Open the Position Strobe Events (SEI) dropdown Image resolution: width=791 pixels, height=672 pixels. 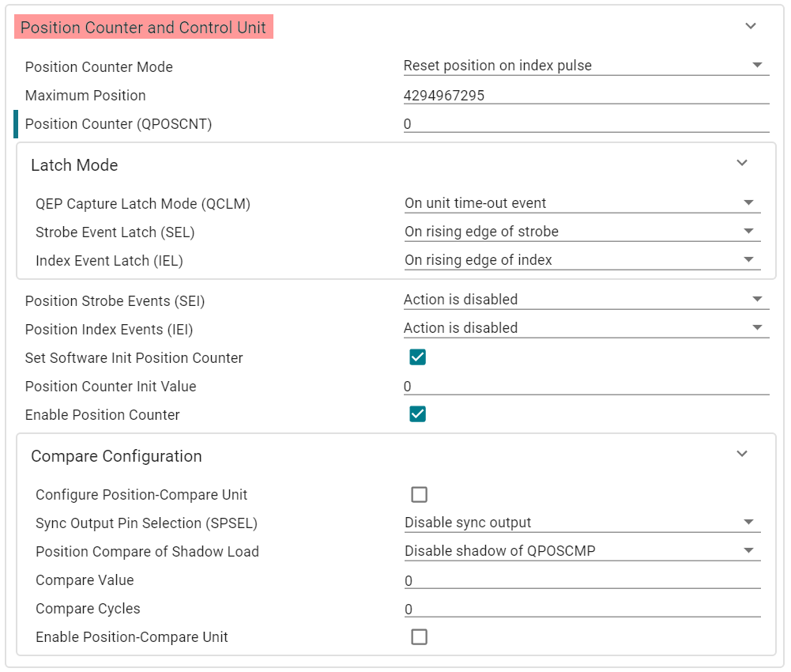[586, 300]
